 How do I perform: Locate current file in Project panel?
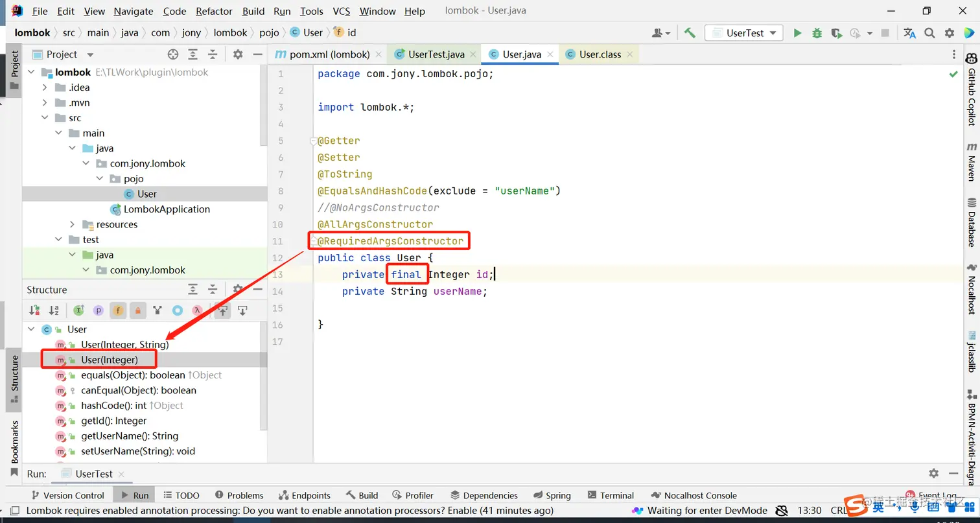[x=173, y=54]
